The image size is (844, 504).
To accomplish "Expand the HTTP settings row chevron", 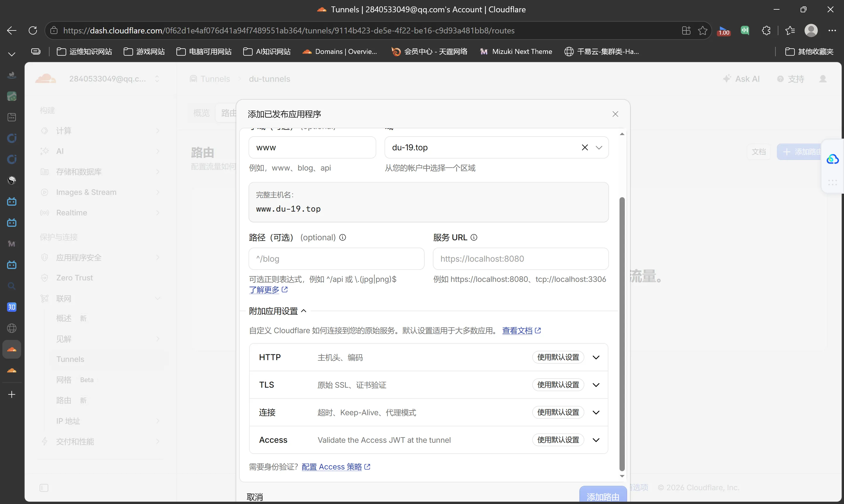I will [x=596, y=357].
